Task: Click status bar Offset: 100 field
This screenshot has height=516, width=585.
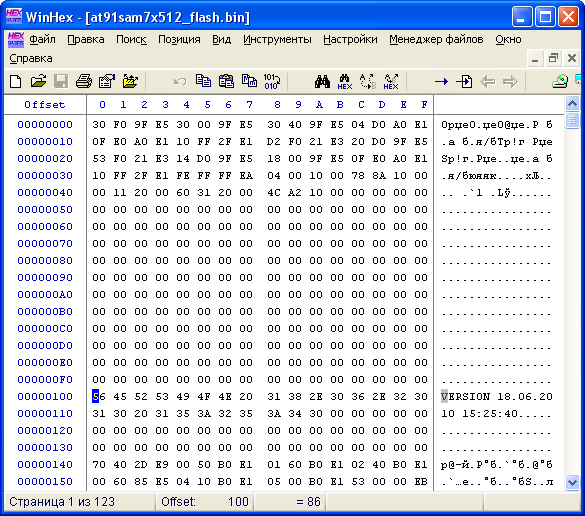Action: pos(205,502)
